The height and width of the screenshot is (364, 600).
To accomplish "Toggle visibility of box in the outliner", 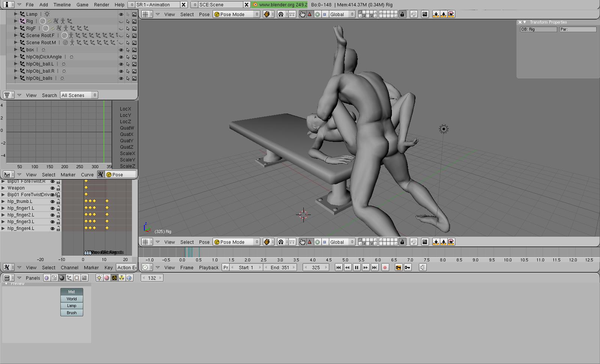I will pyautogui.click(x=121, y=50).
